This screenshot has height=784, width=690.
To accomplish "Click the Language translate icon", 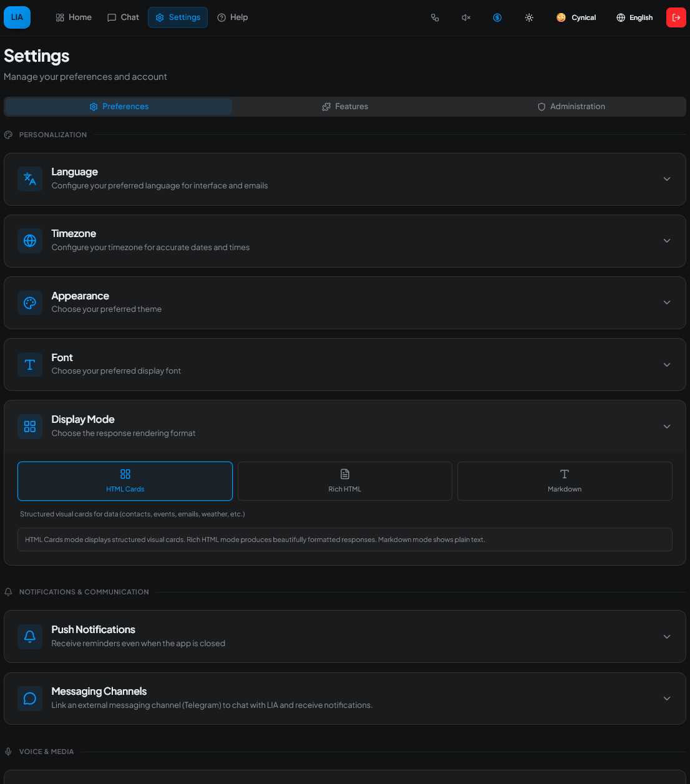I will tap(30, 179).
